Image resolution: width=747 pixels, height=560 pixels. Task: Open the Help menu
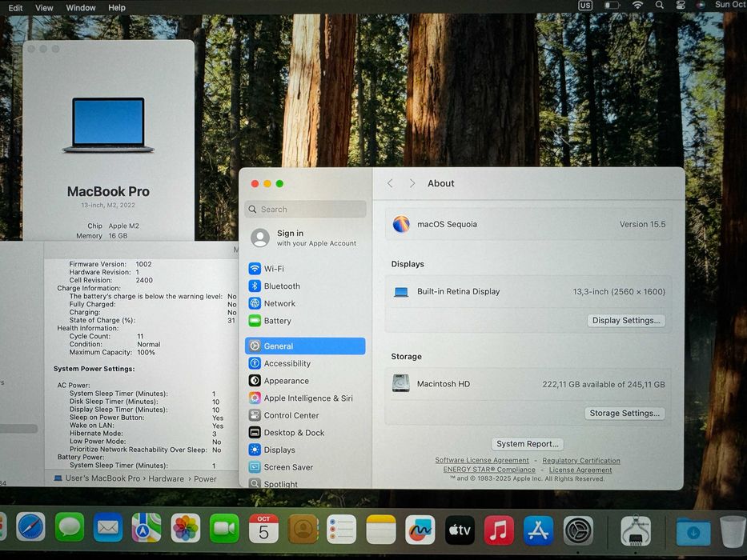click(117, 8)
